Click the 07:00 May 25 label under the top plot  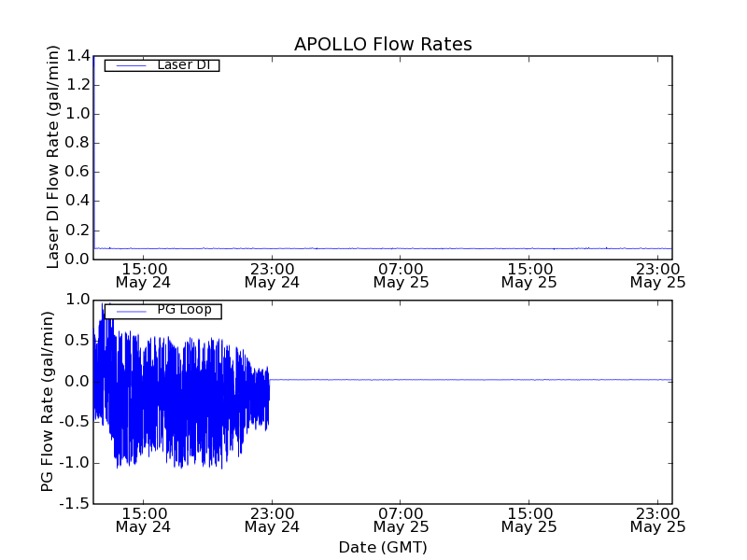(x=401, y=276)
